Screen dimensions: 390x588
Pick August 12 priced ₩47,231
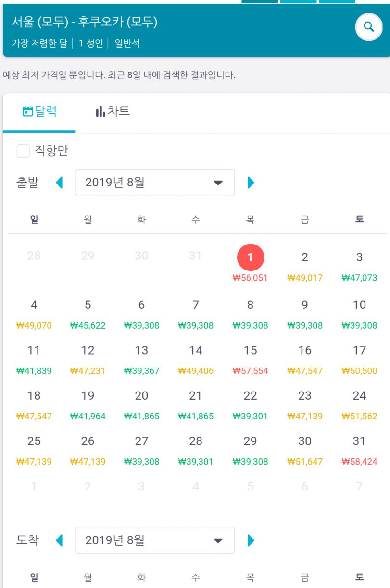[x=88, y=360]
